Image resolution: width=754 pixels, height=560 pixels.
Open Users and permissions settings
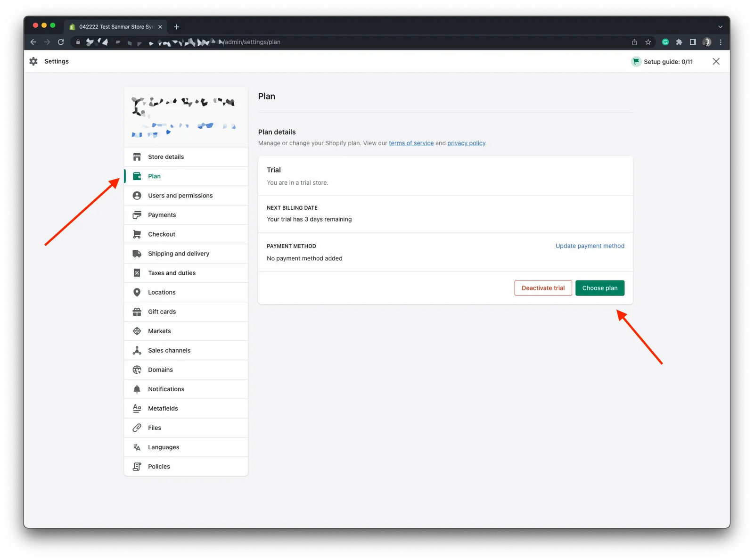[x=180, y=196]
